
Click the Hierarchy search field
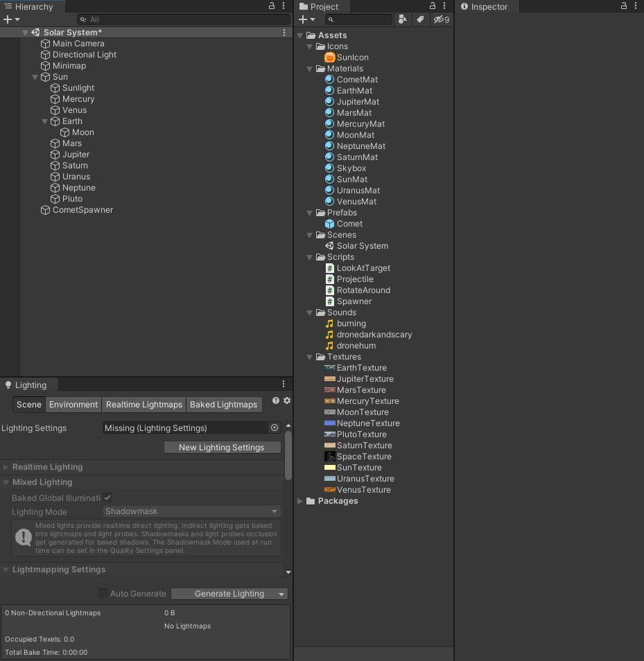(x=184, y=19)
